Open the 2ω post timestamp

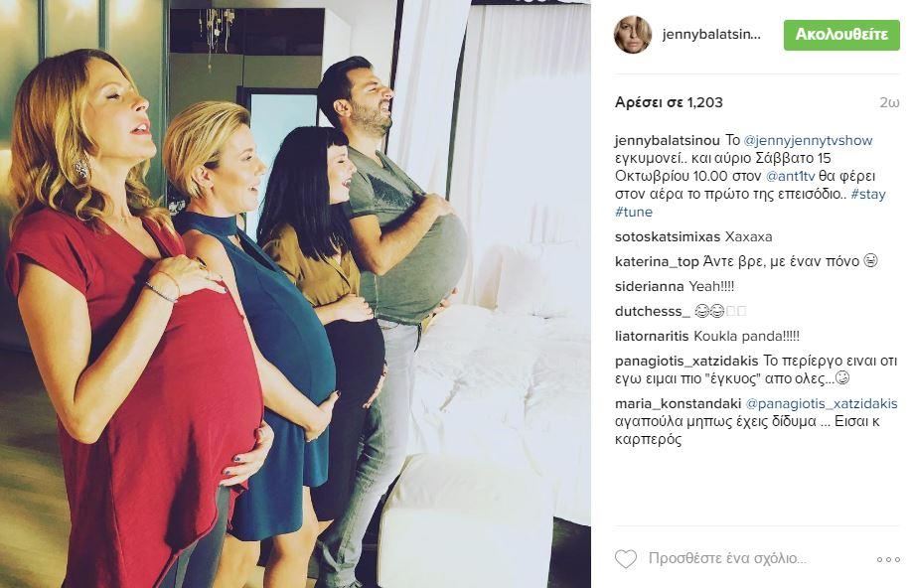889,103
